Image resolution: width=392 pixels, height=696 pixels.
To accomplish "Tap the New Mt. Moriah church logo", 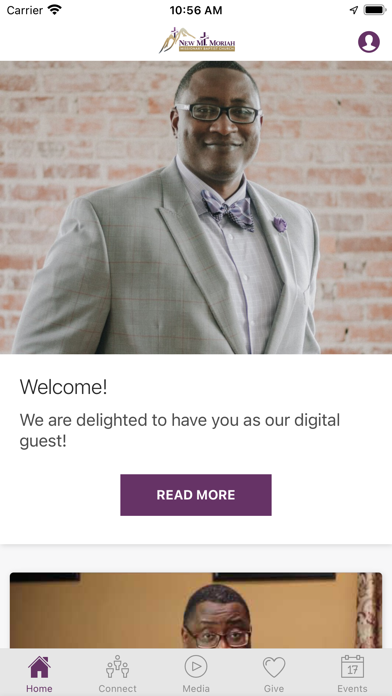I will point(197,40).
